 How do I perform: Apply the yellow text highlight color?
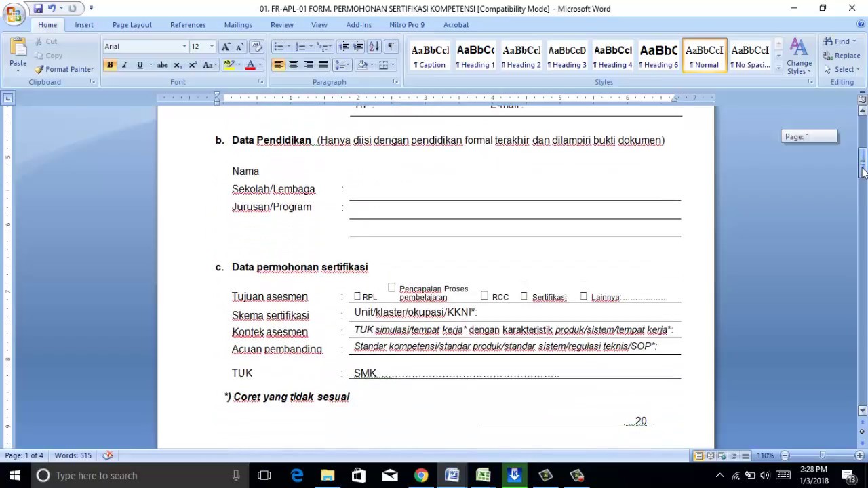click(229, 65)
